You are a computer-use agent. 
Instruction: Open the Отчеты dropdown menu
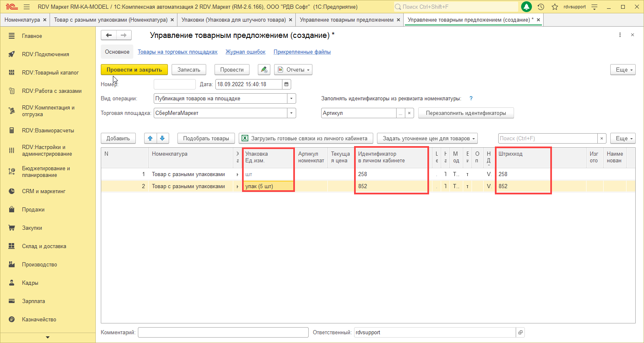pos(293,70)
